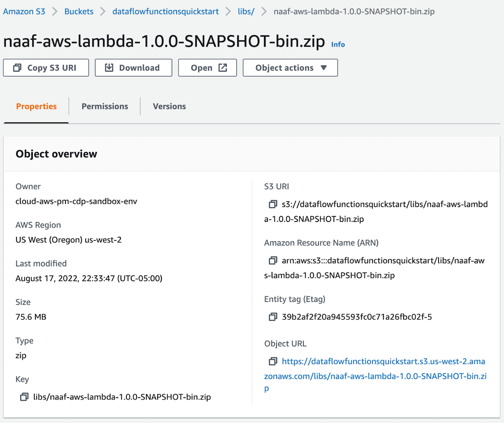Switch to the Permissions tab
The height and width of the screenshot is (423, 504).
105,106
